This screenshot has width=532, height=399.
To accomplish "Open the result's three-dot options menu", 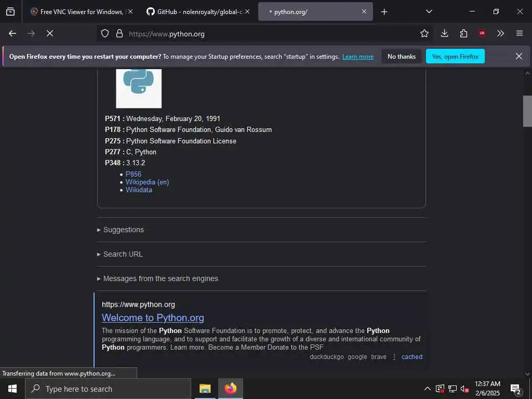I will click(394, 357).
